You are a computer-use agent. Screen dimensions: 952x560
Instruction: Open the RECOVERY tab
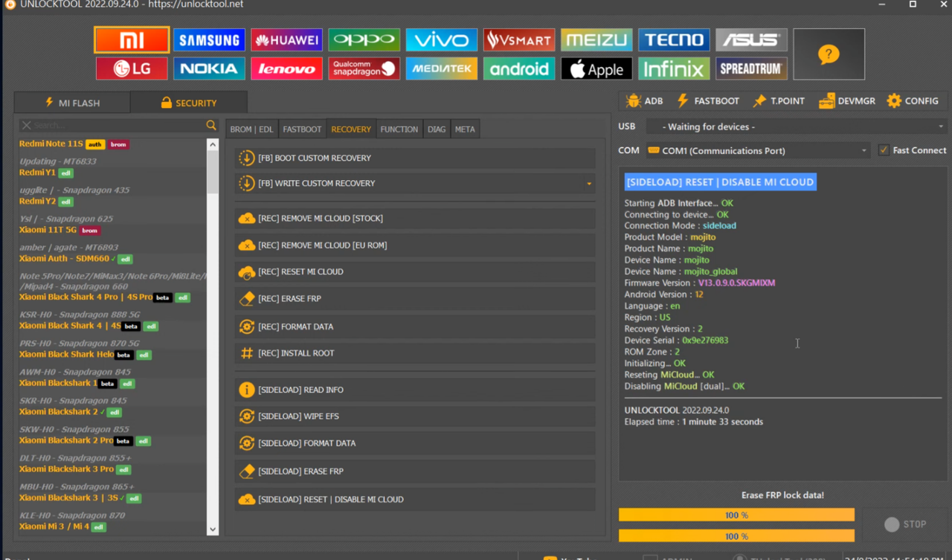351,129
